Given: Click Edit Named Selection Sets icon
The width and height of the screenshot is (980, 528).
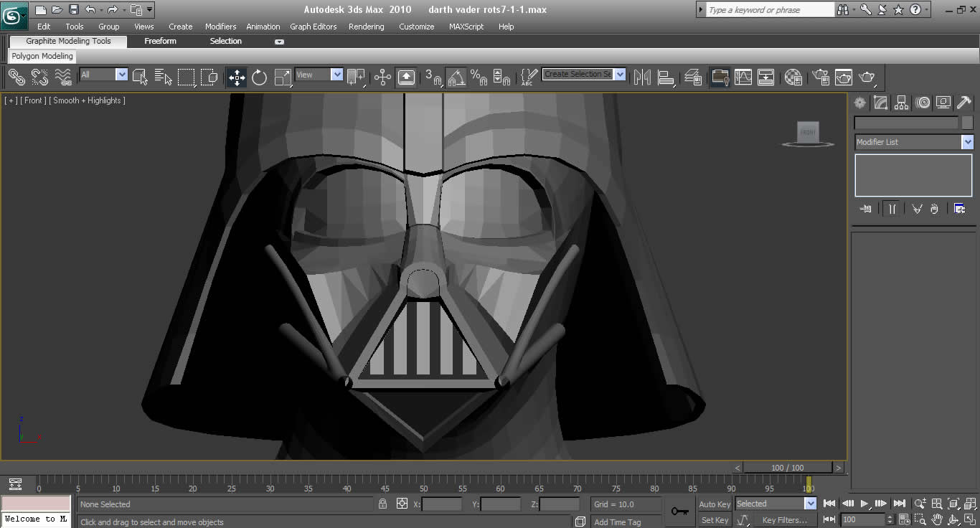Looking at the screenshot, I should click(x=529, y=77).
